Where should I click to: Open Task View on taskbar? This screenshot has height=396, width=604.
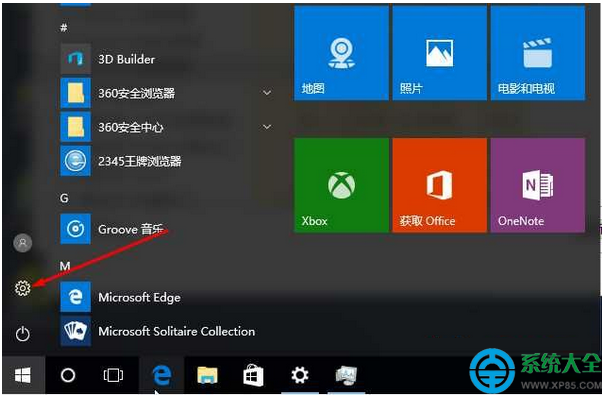tap(113, 375)
